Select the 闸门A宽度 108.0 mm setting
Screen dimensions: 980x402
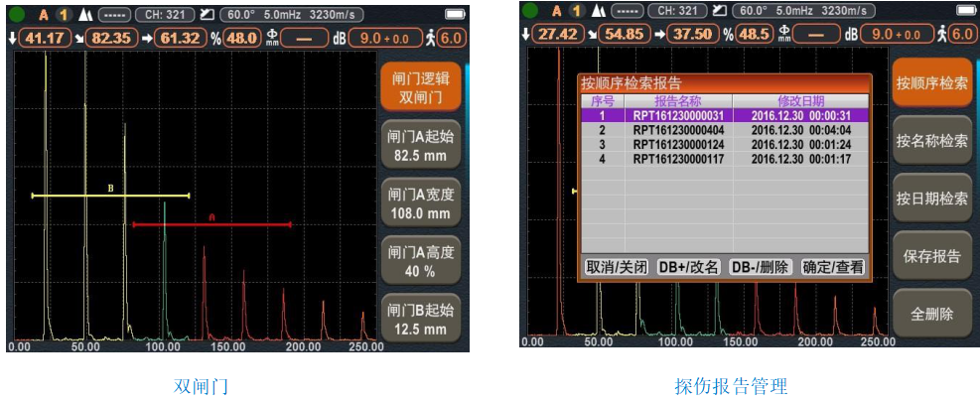tap(421, 203)
